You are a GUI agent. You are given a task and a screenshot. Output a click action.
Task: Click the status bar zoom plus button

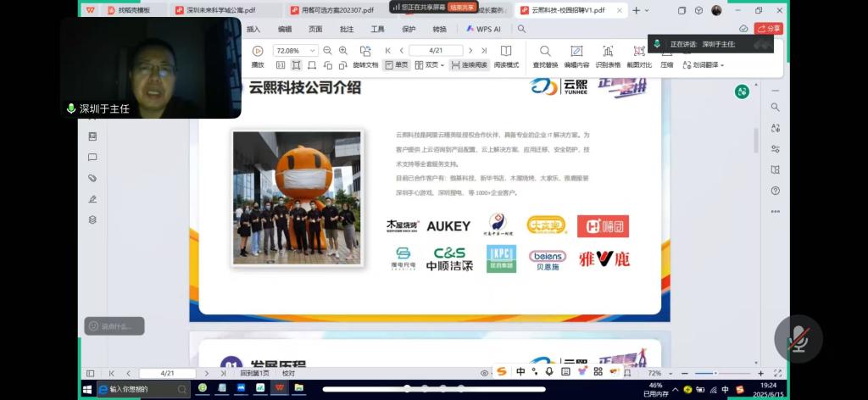pyautogui.click(x=760, y=374)
